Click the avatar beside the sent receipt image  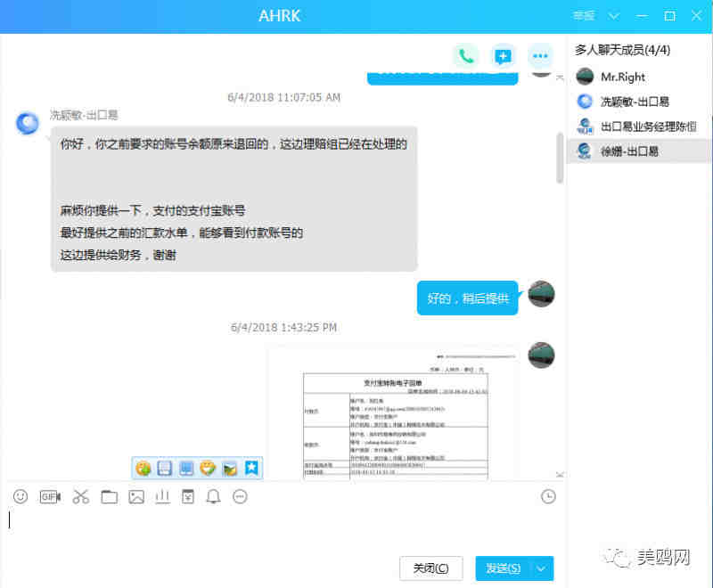coord(541,355)
